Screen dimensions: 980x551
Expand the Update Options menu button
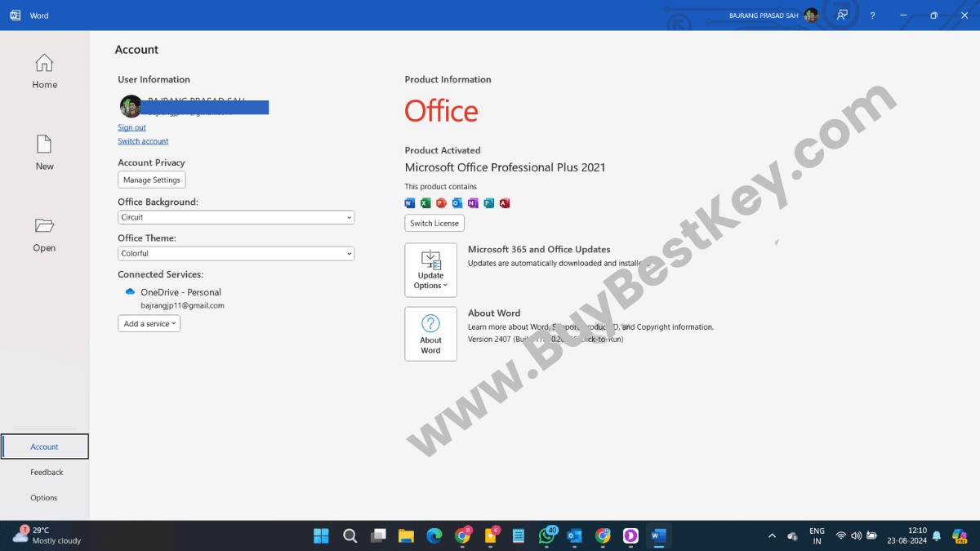430,270
